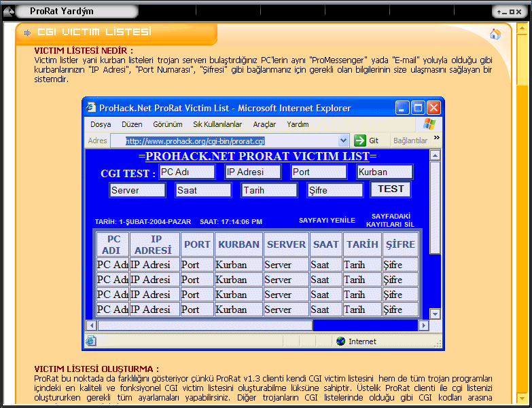Click the Windows flag logo in IE menu bar
Viewport: 532px width, 408px height.
pos(429,124)
